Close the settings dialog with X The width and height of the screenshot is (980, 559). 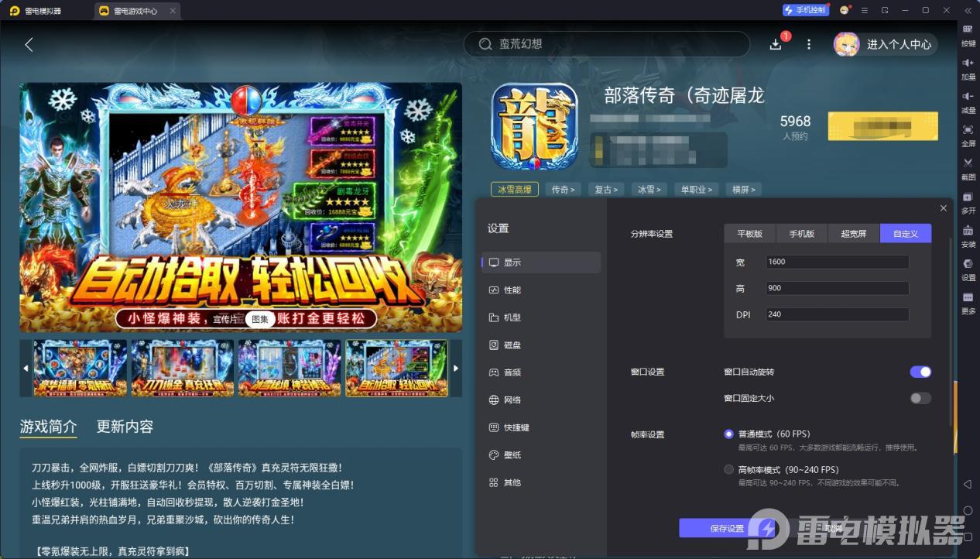tap(943, 208)
